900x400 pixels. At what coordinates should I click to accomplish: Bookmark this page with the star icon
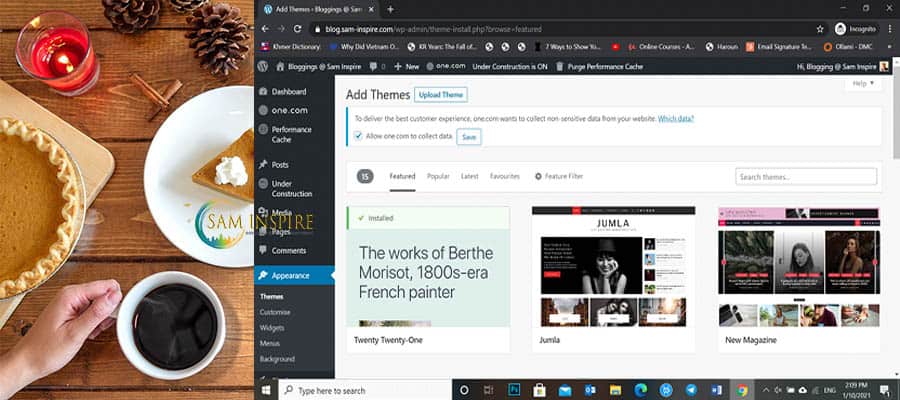tap(820, 29)
